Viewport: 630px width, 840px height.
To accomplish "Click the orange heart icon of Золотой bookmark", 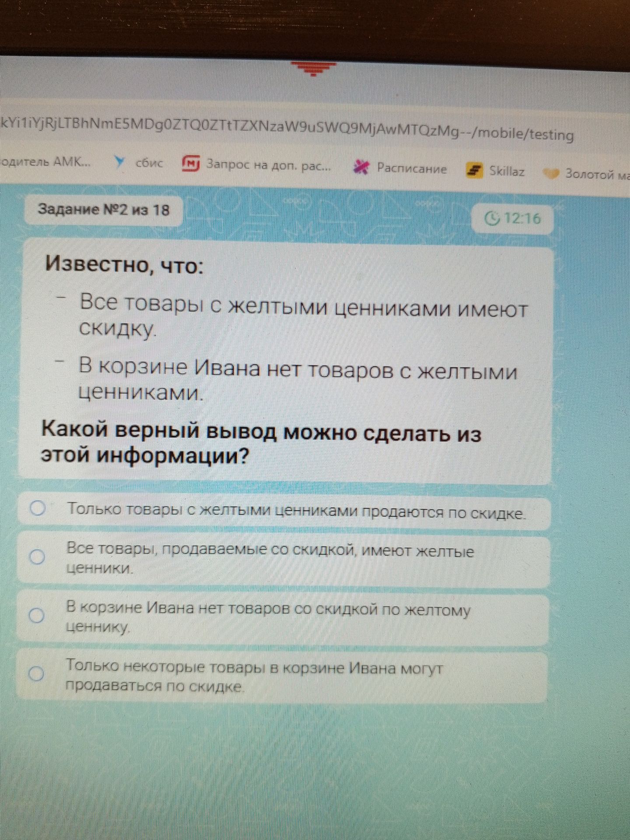I will tap(551, 174).
